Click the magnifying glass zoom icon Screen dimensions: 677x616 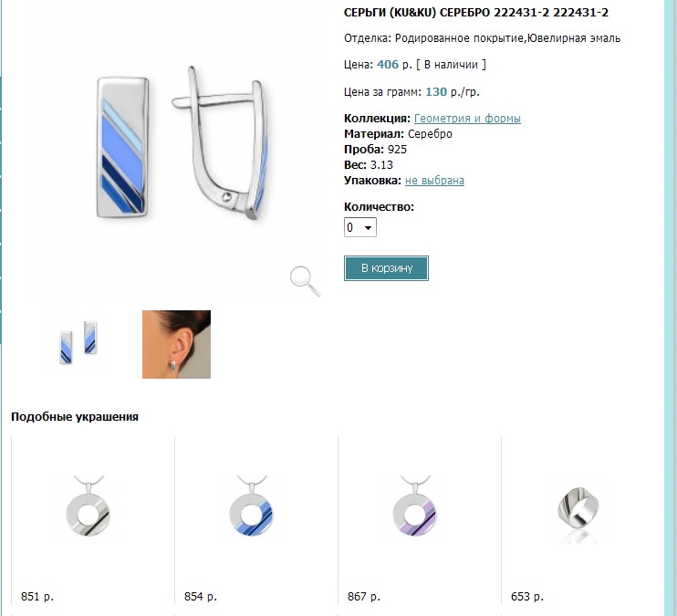click(x=306, y=281)
